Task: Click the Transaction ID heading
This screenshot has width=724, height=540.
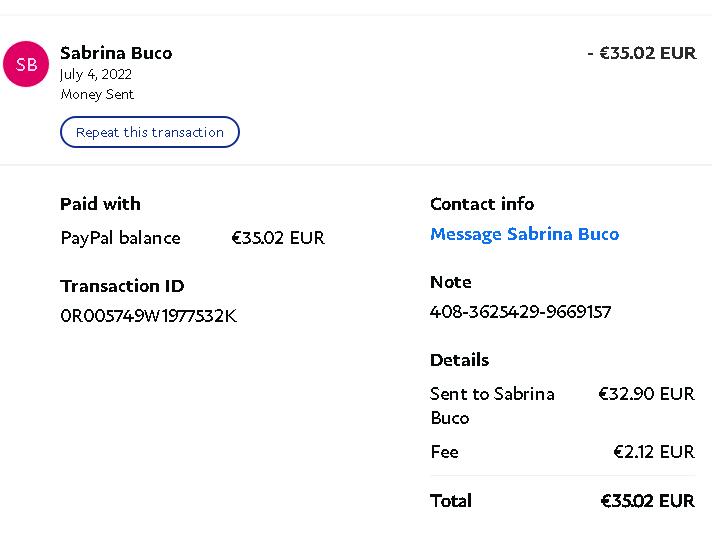Action: click(x=122, y=286)
